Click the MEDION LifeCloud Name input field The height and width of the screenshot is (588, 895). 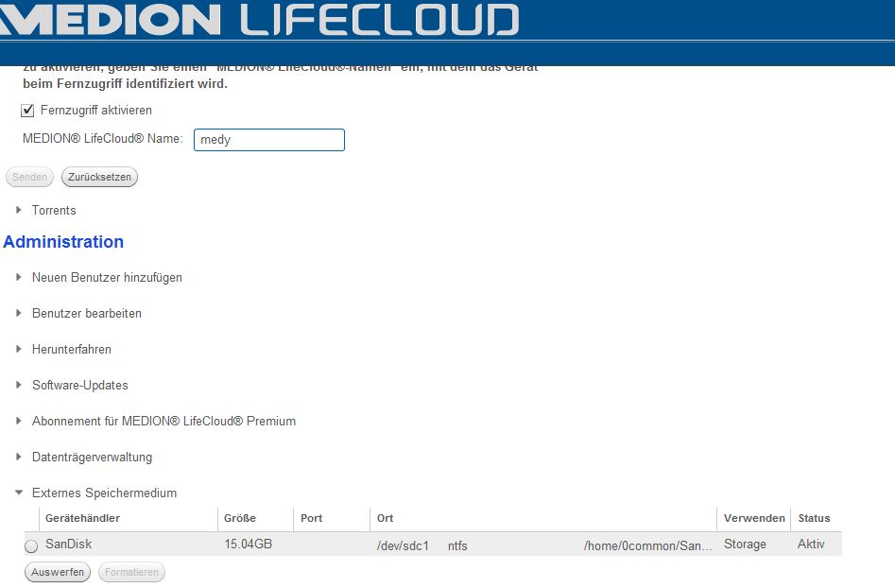(268, 140)
